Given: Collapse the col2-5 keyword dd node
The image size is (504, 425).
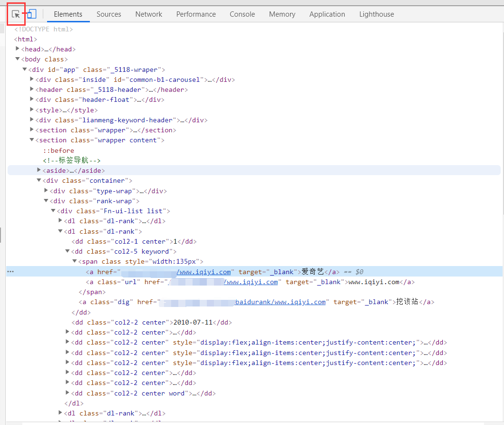Looking at the screenshot, I should tap(68, 251).
